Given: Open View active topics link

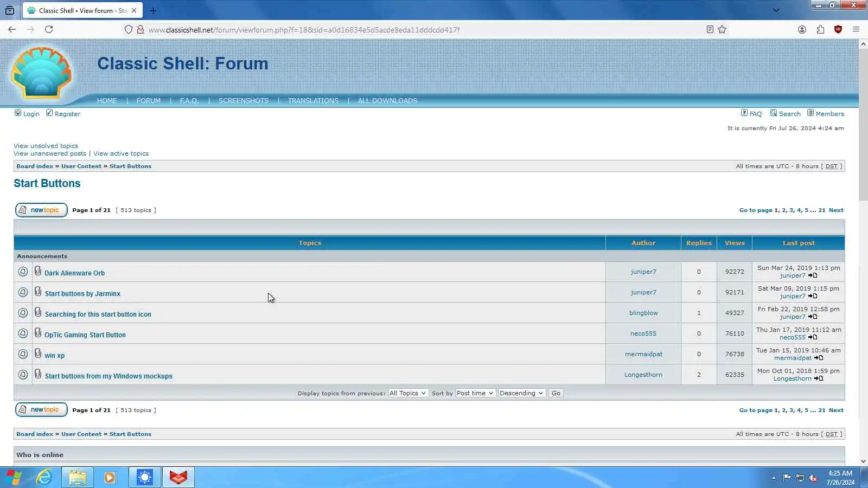Looking at the screenshot, I should (121, 153).
